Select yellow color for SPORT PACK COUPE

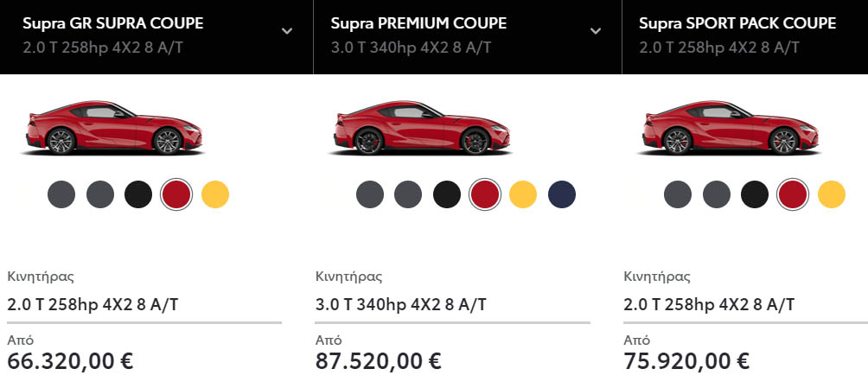tap(832, 194)
